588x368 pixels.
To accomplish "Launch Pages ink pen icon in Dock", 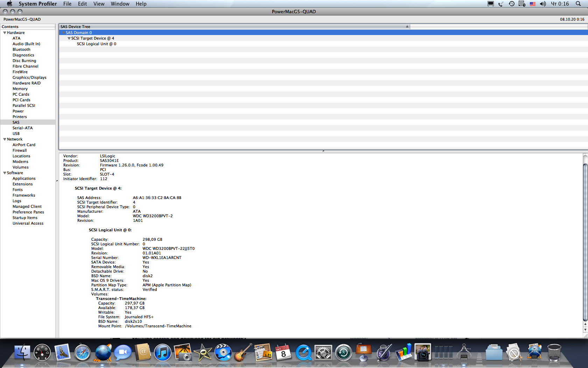I will (x=384, y=352).
